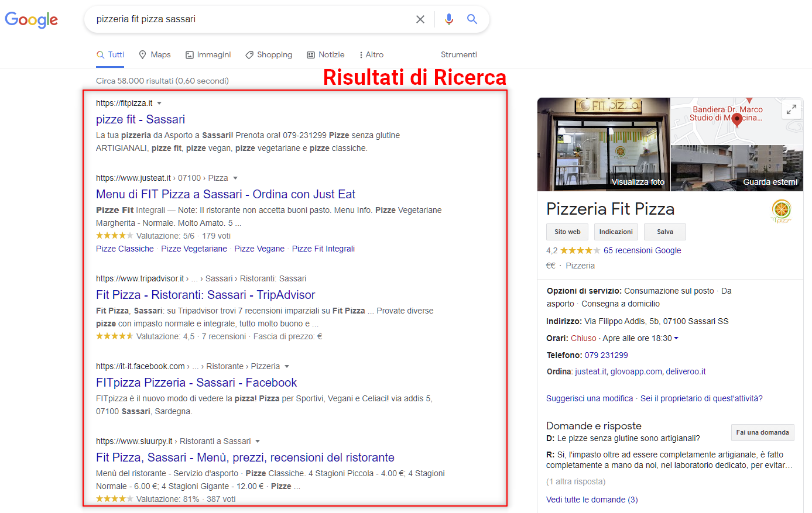Open the Altro more menu
The image size is (812, 513).
371,54
